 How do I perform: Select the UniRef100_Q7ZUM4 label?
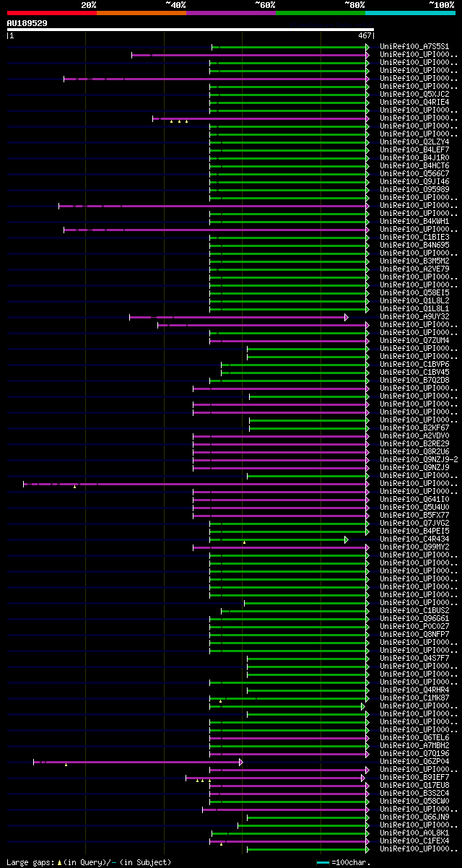click(x=414, y=340)
